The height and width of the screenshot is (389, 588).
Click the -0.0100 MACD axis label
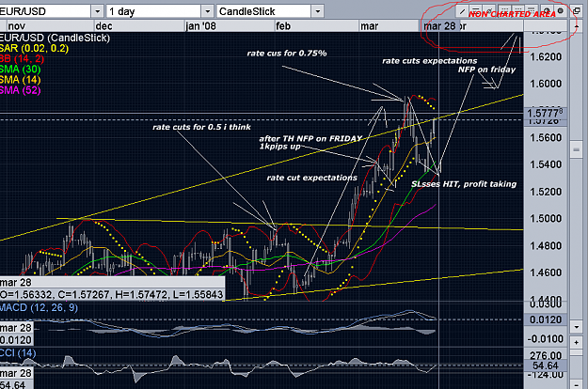click(x=545, y=339)
